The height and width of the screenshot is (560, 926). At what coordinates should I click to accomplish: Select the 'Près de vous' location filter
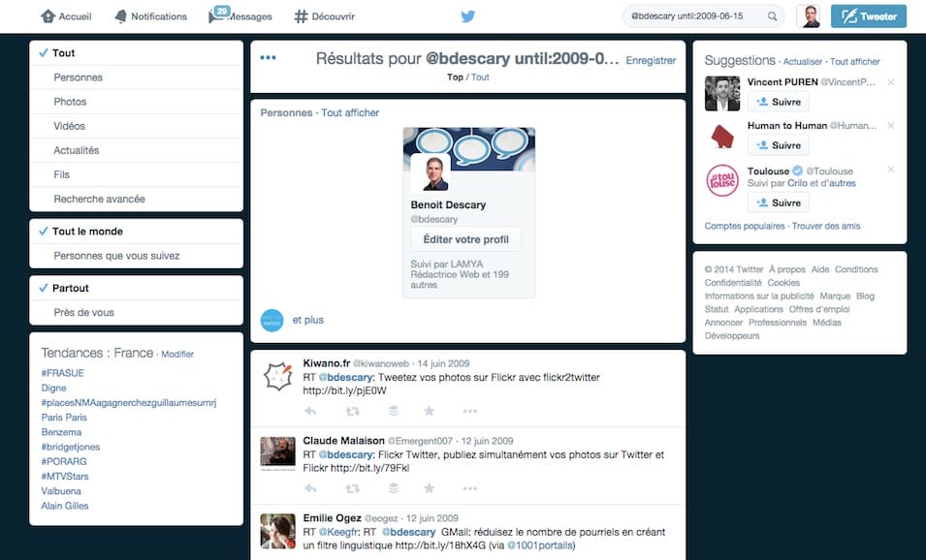(x=83, y=312)
